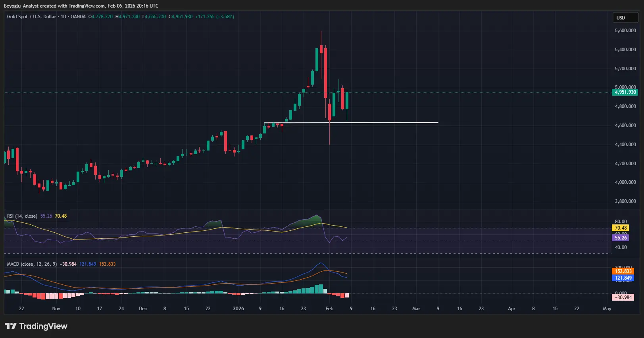The width and height of the screenshot is (644, 338).
Task: Click the Dec label on the time axis
Action: [143, 309]
